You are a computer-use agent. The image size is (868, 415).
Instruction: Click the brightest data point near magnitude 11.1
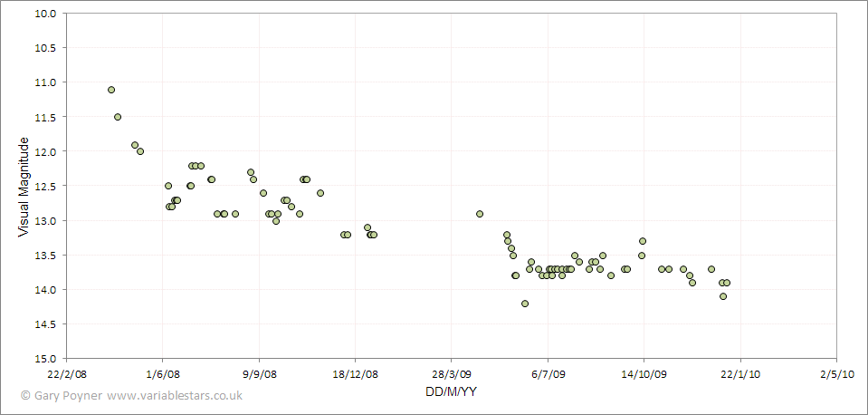[x=111, y=90]
